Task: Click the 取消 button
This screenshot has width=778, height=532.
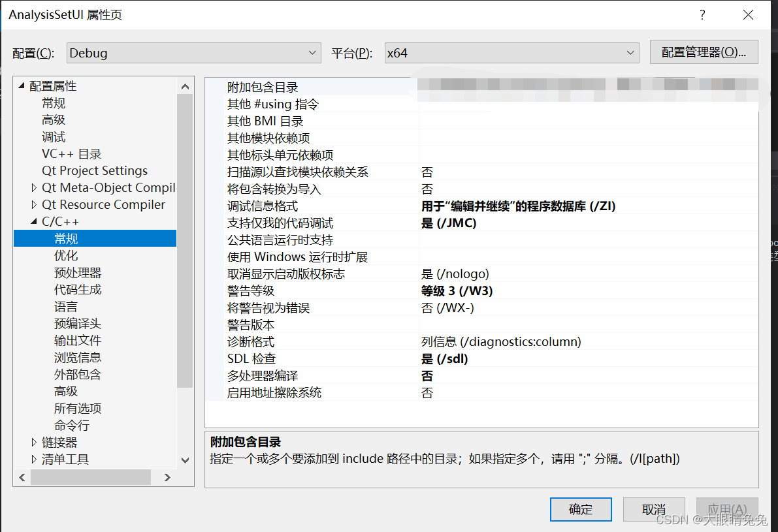Action: (x=654, y=509)
